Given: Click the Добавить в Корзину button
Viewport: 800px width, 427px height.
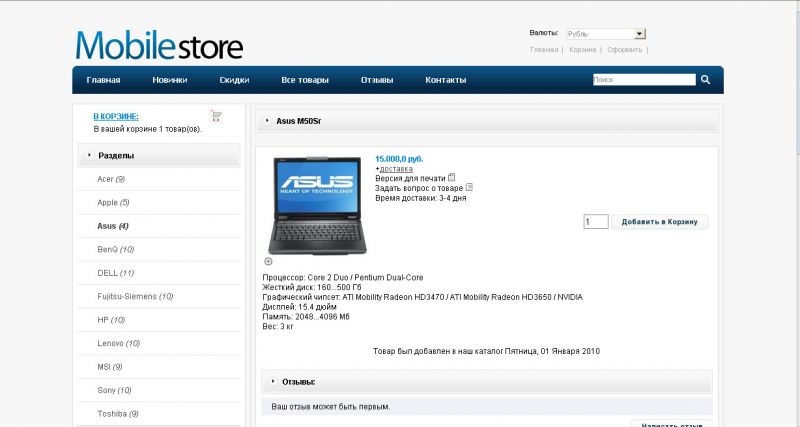Looking at the screenshot, I should pyautogui.click(x=660, y=222).
